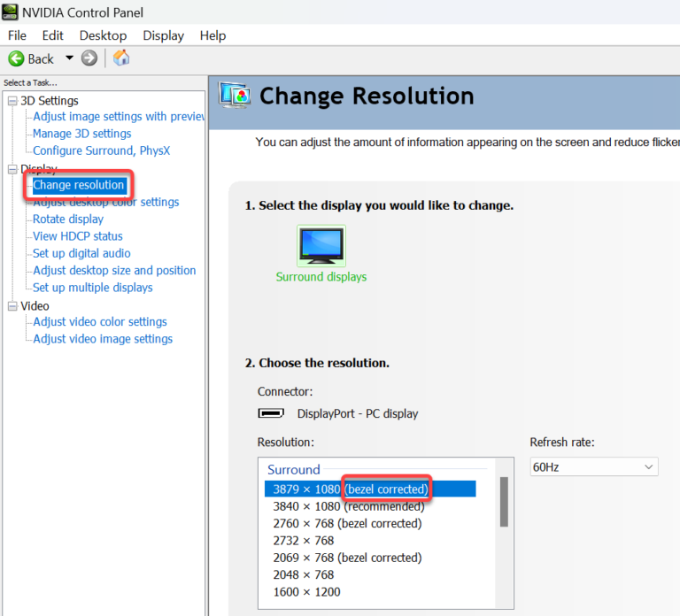680x616 pixels.
Task: Open the Desktop menu
Action: pyautogui.click(x=103, y=35)
